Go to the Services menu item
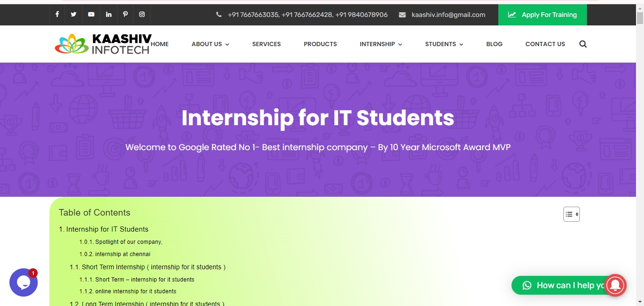 coord(266,44)
